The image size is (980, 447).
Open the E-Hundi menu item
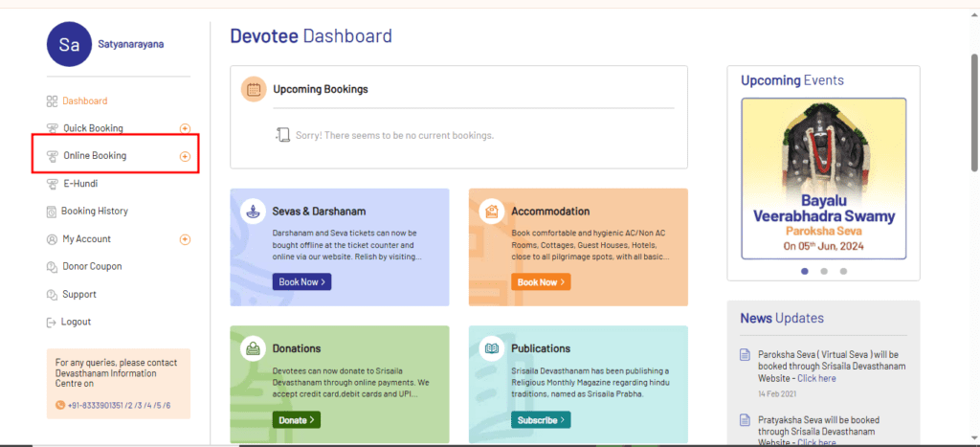[80, 184]
